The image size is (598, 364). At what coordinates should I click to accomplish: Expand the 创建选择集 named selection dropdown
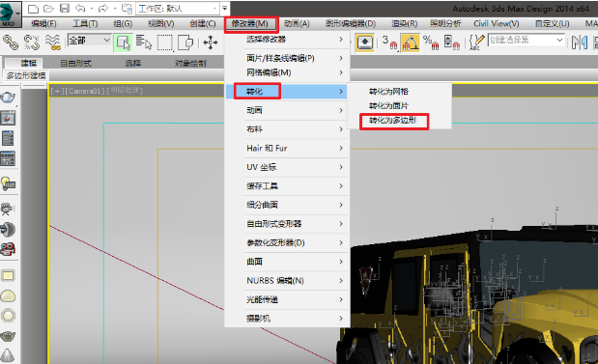(527, 40)
